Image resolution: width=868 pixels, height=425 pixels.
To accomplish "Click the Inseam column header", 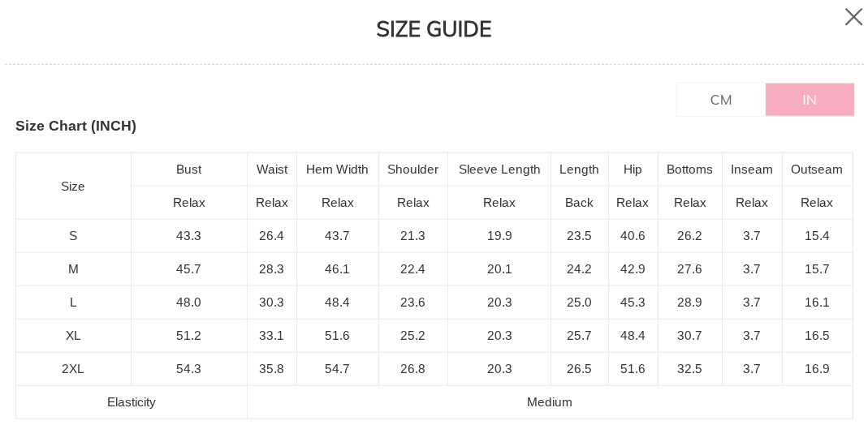I will [x=751, y=170].
